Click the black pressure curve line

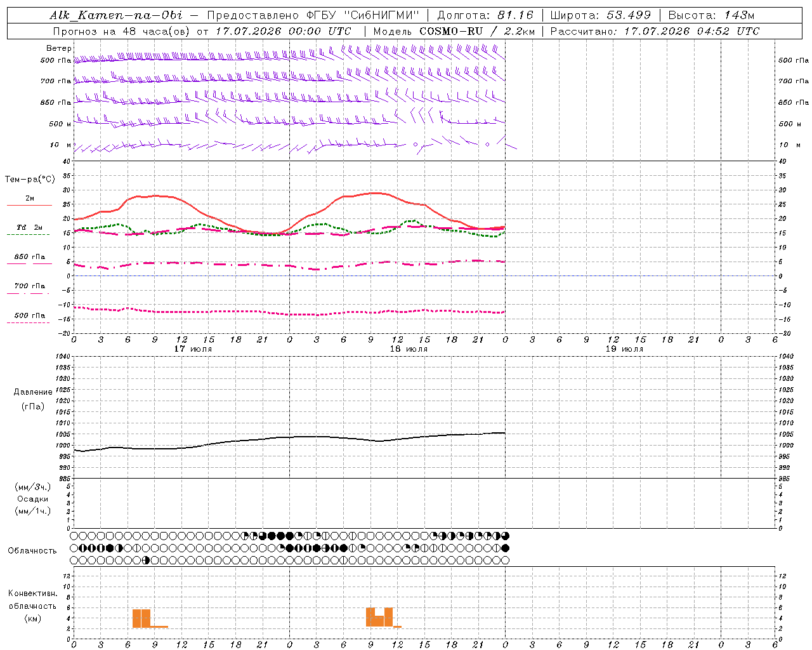(289, 437)
